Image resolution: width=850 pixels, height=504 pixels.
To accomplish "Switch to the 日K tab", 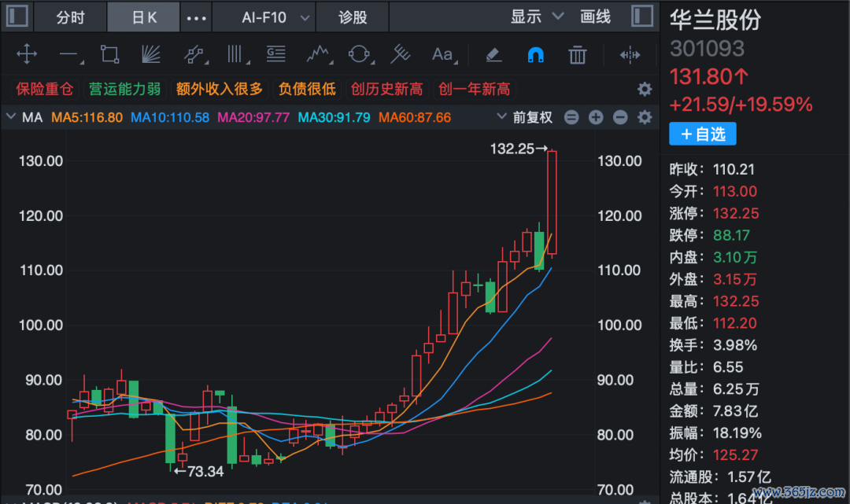I will point(144,17).
